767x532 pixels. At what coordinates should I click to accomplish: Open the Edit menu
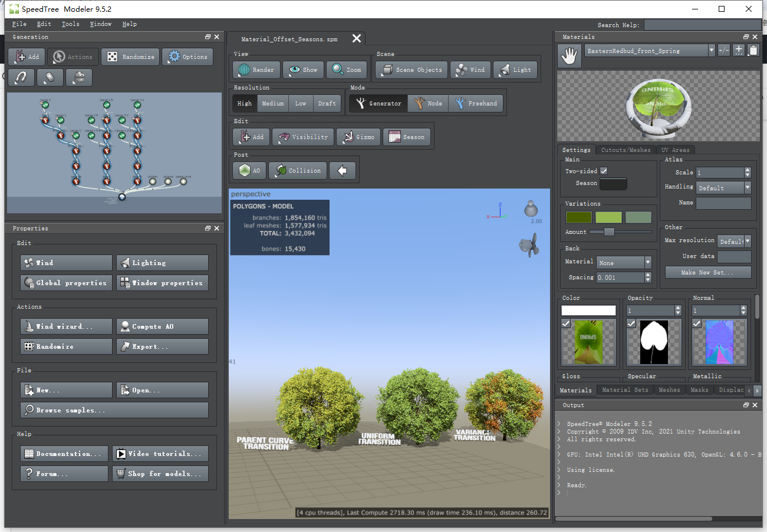pos(44,24)
